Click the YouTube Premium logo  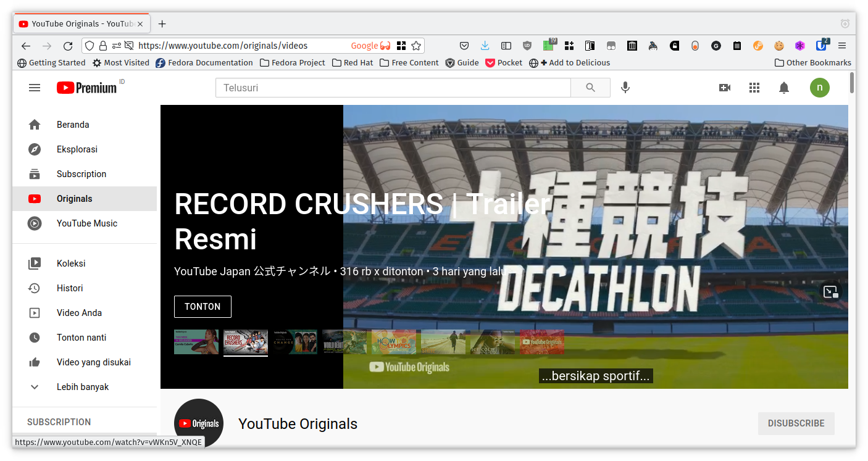(86, 88)
